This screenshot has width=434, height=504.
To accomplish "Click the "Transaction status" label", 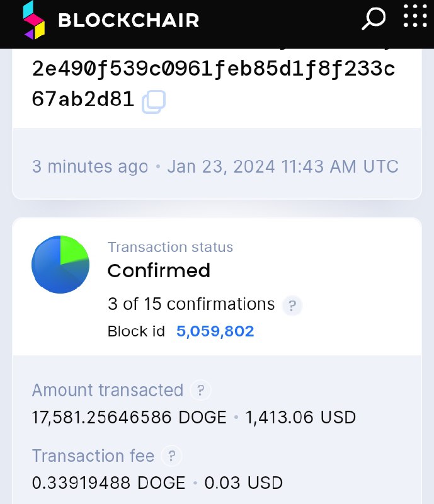I will [170, 247].
